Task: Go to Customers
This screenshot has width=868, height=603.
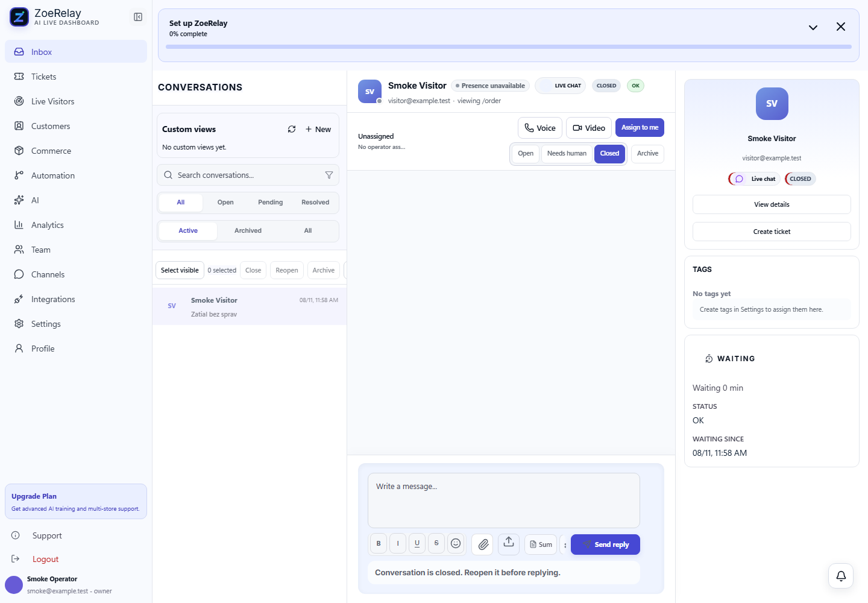Action: 76,126
